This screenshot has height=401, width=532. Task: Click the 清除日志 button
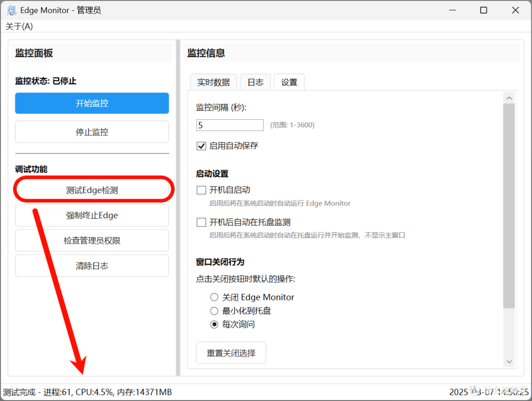pos(92,266)
